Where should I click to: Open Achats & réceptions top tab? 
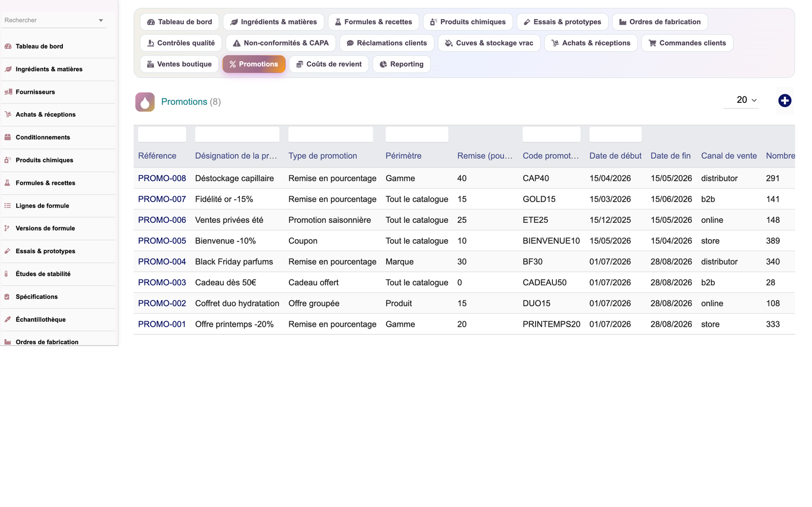coord(591,43)
